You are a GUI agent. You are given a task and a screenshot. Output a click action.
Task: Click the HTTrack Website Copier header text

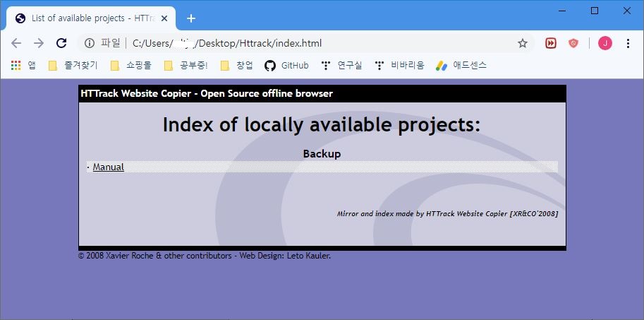pos(207,93)
